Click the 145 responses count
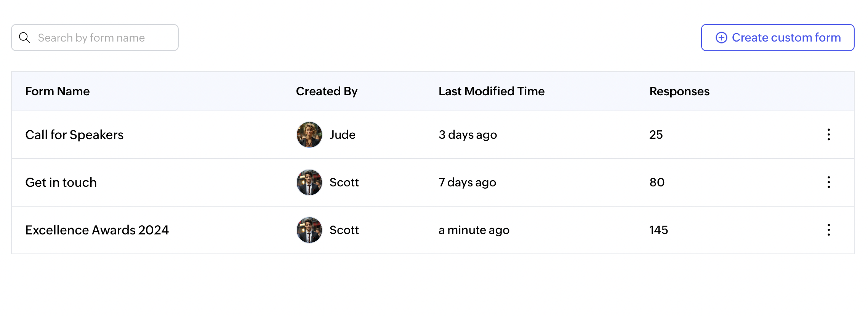This screenshot has height=316, width=868. 658,230
